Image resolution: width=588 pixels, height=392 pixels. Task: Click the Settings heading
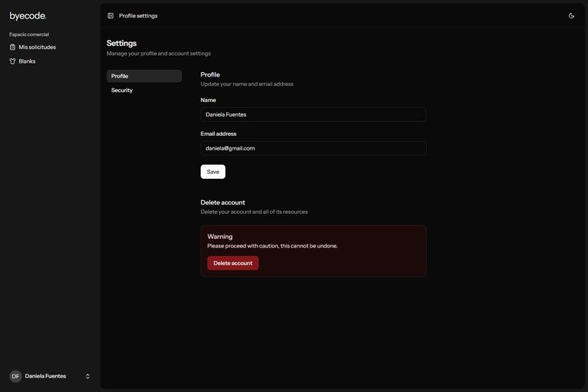click(122, 43)
